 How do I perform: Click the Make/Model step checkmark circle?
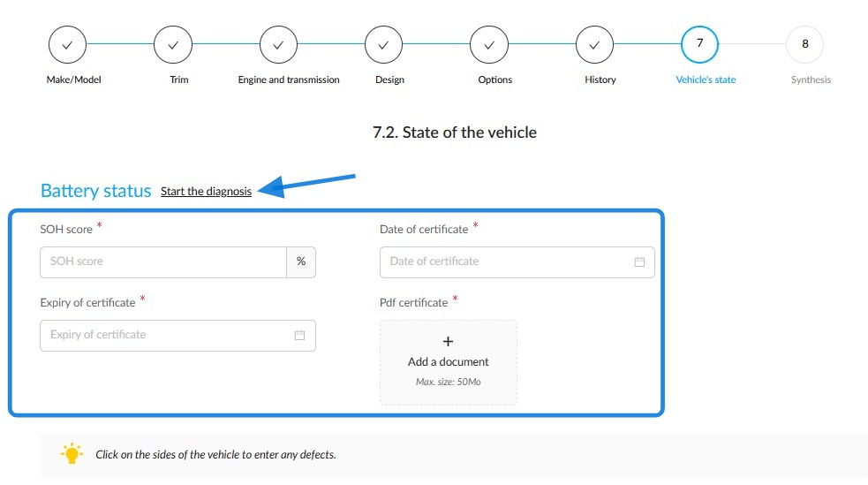coord(67,45)
